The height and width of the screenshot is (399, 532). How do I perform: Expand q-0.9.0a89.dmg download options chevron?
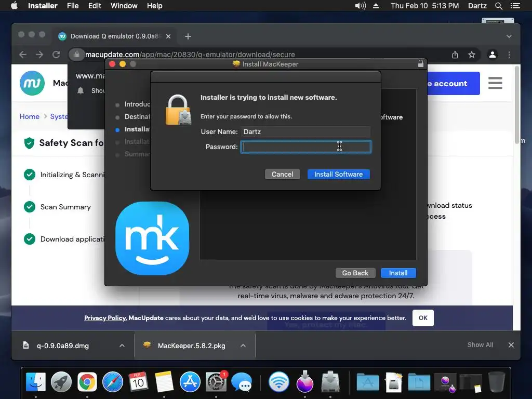tap(122, 345)
